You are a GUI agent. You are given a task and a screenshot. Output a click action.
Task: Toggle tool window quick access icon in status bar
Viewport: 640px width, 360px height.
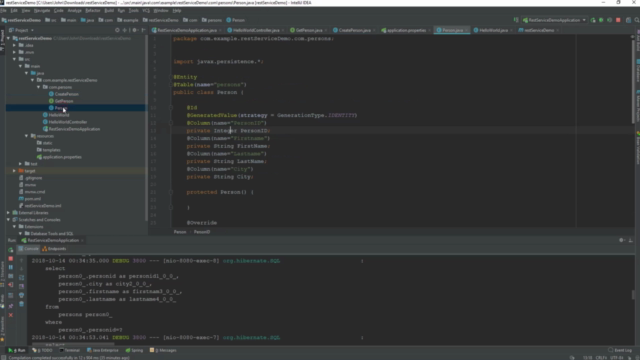tap(3, 358)
